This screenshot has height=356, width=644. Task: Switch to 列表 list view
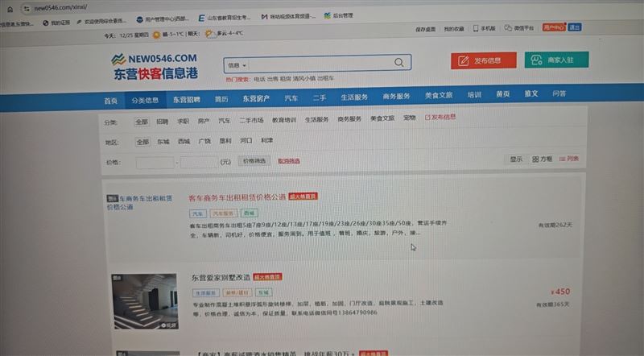tap(568, 159)
